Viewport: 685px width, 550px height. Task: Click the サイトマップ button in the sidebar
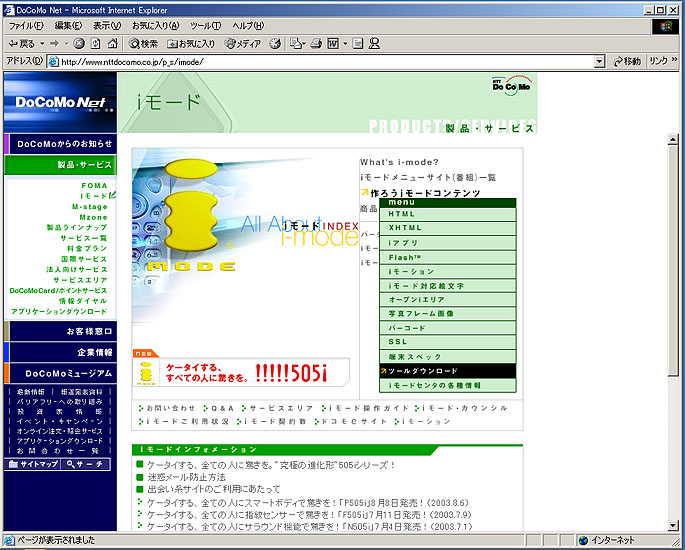[x=32, y=465]
